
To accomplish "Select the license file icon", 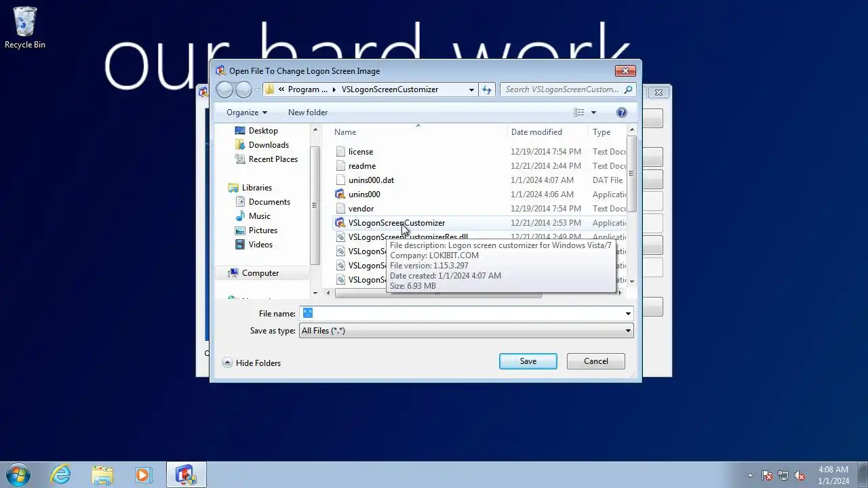I will point(340,152).
